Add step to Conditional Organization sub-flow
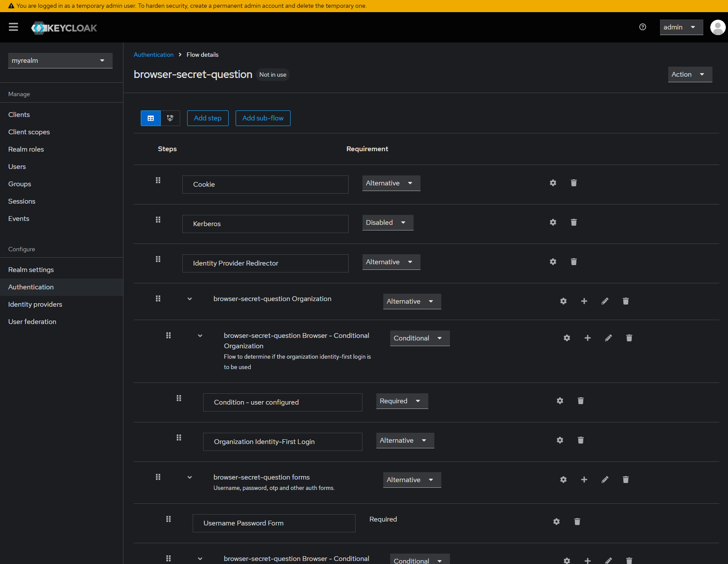This screenshot has width=728, height=564. [x=588, y=338]
